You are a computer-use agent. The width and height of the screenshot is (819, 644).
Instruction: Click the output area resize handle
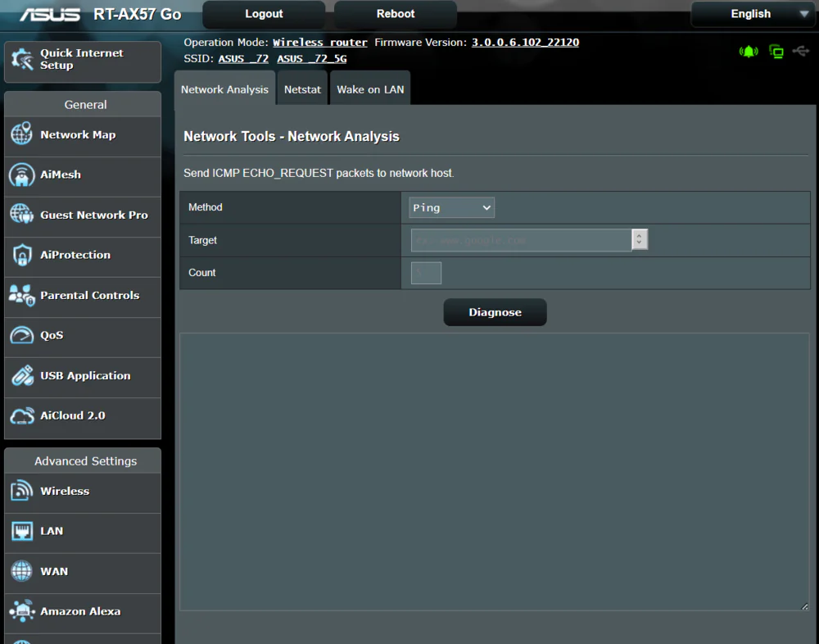(804, 606)
